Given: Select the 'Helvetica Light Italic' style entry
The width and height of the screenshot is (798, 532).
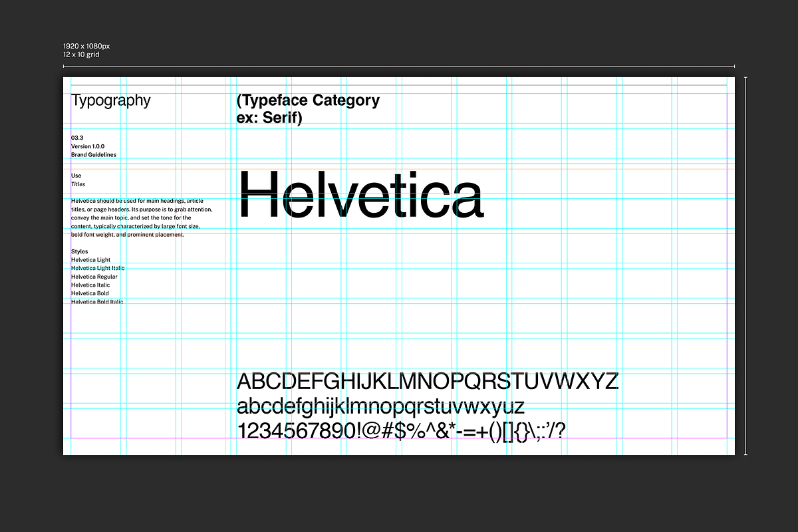Looking at the screenshot, I should (x=98, y=268).
